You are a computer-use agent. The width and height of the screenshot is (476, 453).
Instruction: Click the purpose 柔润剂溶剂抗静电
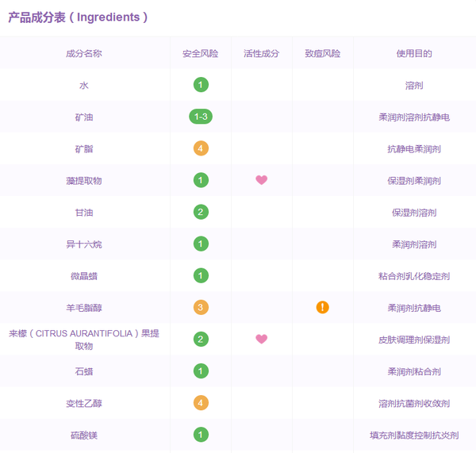[x=414, y=117]
